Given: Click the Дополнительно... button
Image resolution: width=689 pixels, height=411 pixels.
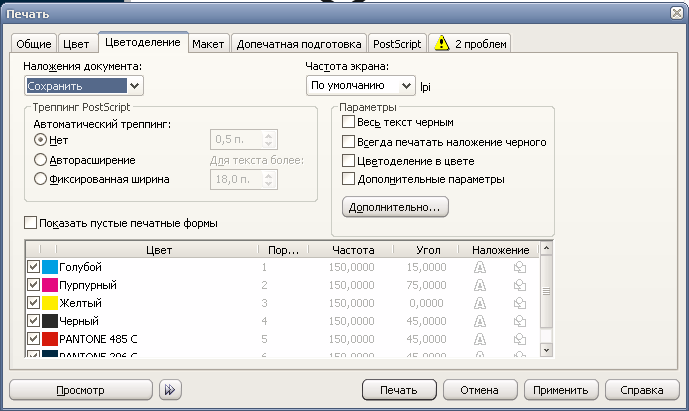Looking at the screenshot, I should 395,207.
